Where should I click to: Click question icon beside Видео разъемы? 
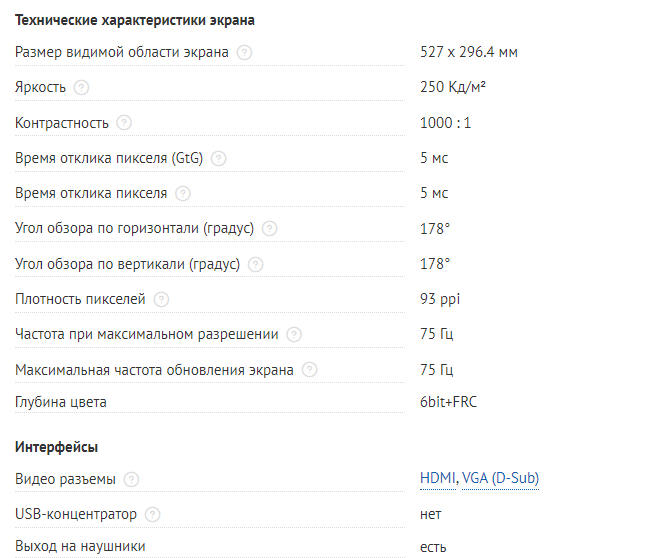coord(132,480)
